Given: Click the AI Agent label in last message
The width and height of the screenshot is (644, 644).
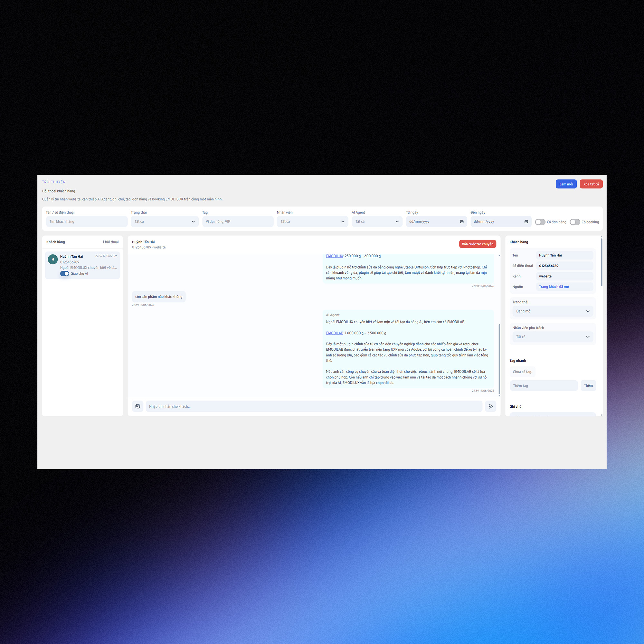Looking at the screenshot, I should tap(333, 315).
